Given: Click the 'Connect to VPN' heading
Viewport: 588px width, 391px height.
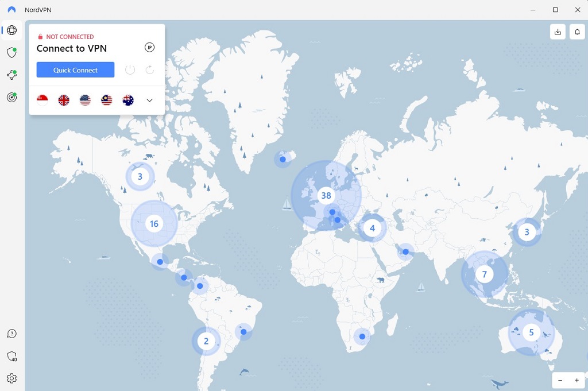Looking at the screenshot, I should [x=72, y=48].
